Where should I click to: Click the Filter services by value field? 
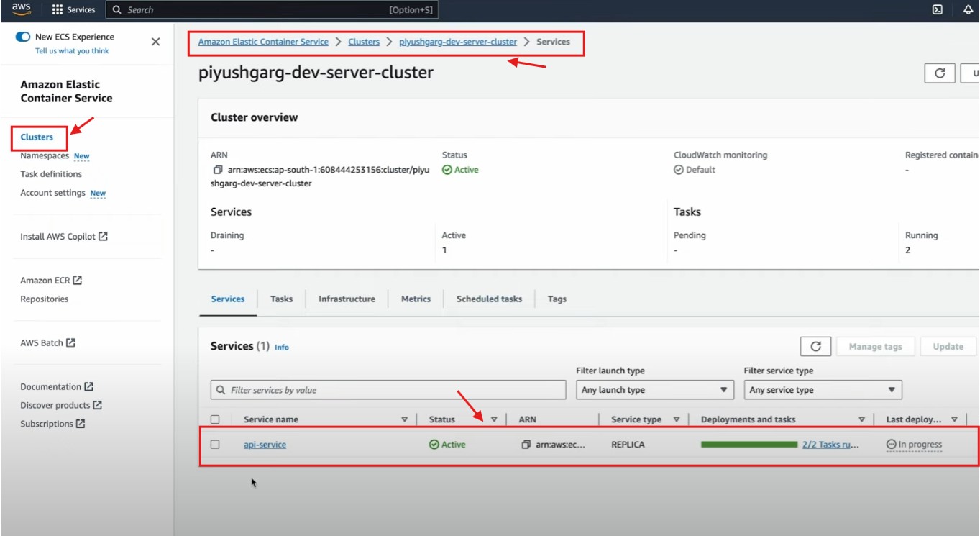(x=388, y=390)
